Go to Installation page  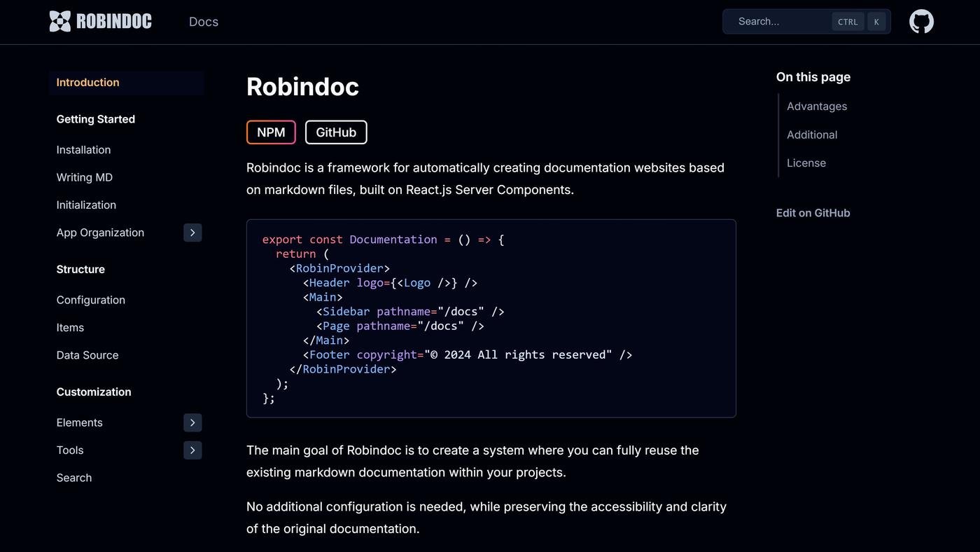pos(83,150)
